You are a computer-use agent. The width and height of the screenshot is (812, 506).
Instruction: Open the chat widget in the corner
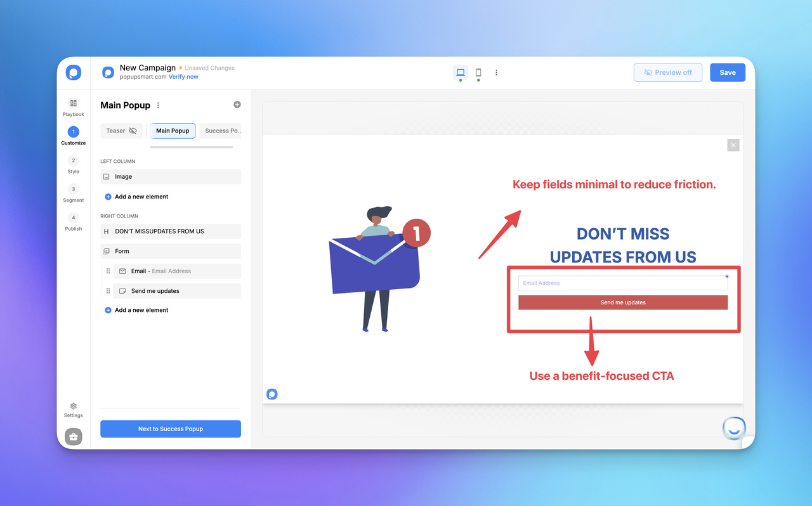click(733, 428)
